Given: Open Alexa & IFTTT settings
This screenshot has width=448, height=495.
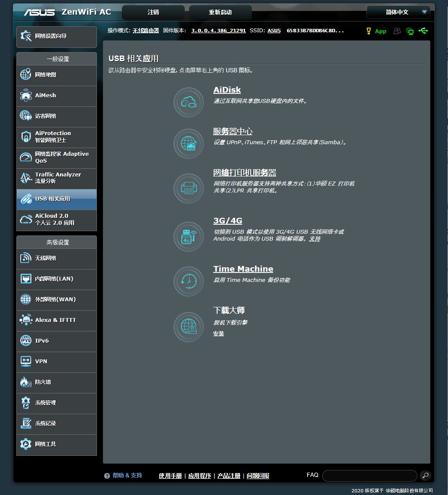Looking at the screenshot, I should click(x=56, y=320).
